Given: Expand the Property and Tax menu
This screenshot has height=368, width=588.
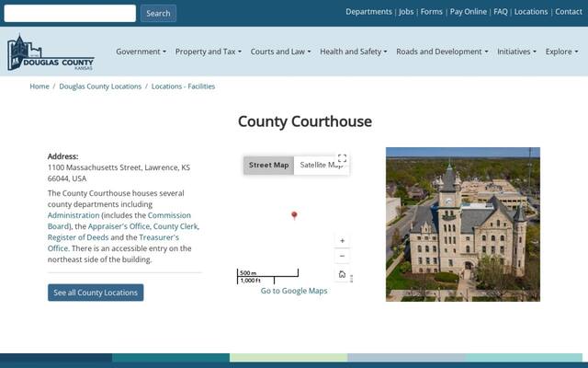Looking at the screenshot, I should pyautogui.click(x=209, y=52).
